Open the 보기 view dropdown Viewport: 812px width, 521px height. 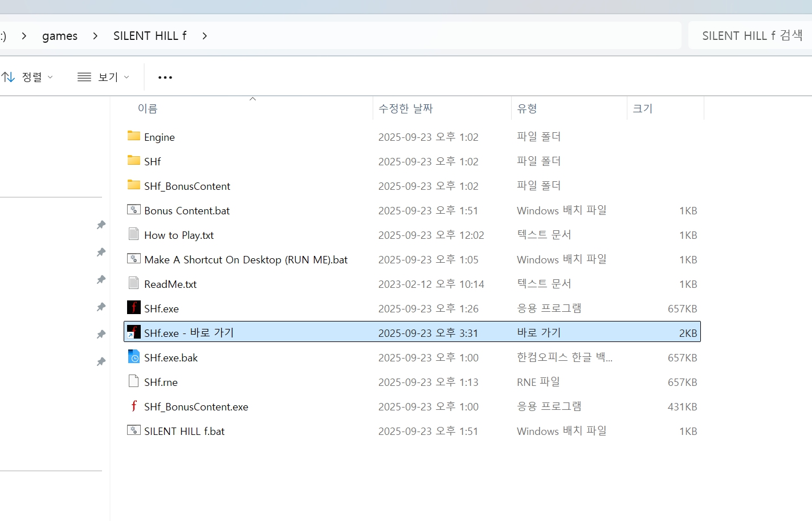pos(104,77)
